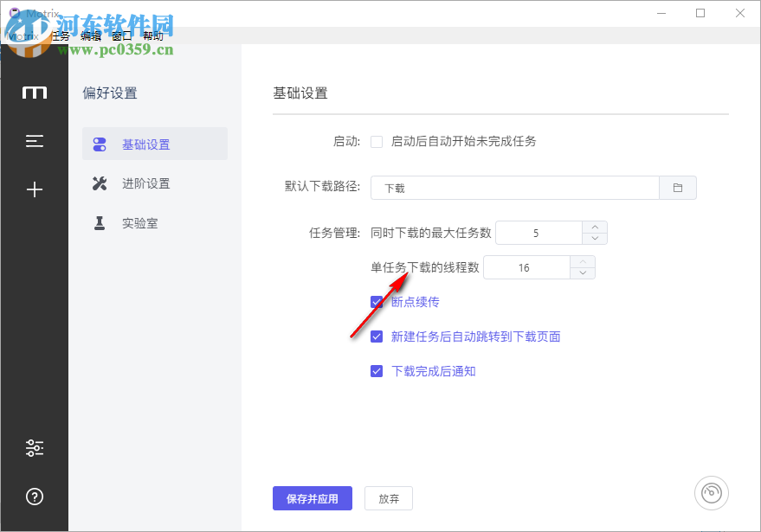Click the 偏好设置 heading
This screenshot has height=532, width=761.
tap(110, 93)
